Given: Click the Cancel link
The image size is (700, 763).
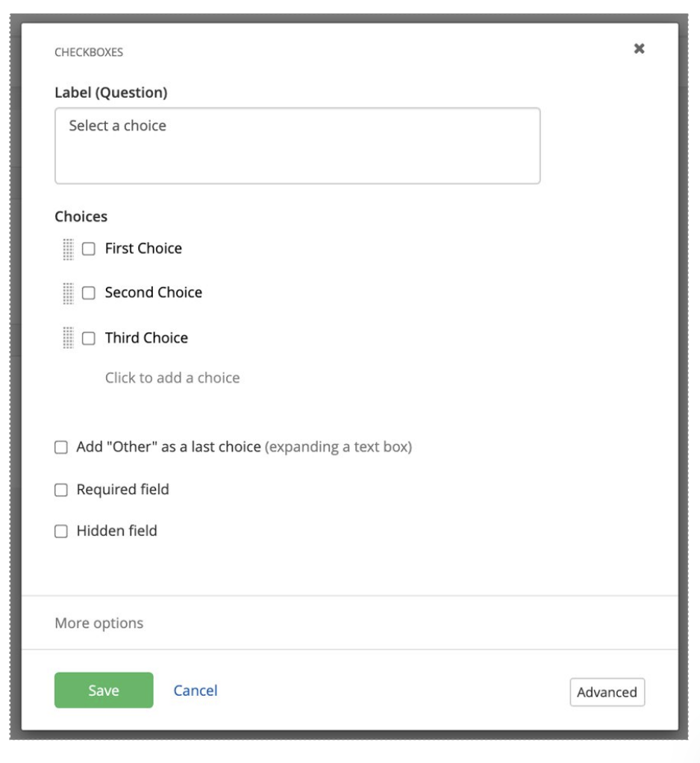Looking at the screenshot, I should (196, 691).
